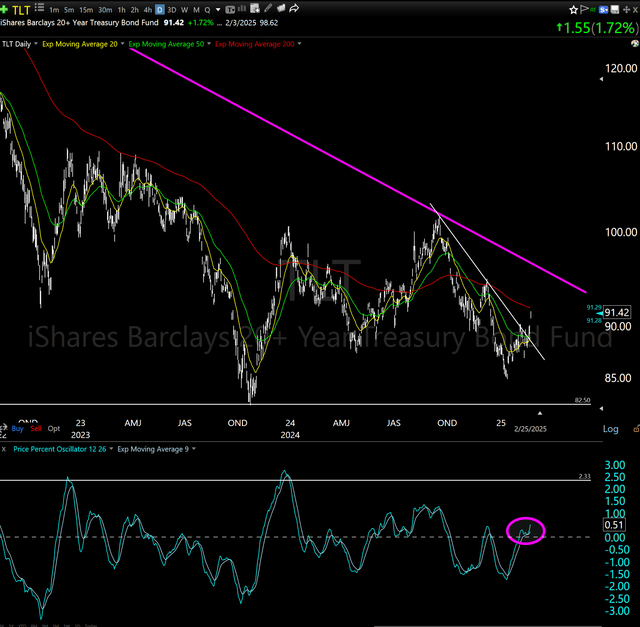The height and width of the screenshot is (627, 640).
Task: Open the watchlist list icon beside TLT
Action: (39, 8)
